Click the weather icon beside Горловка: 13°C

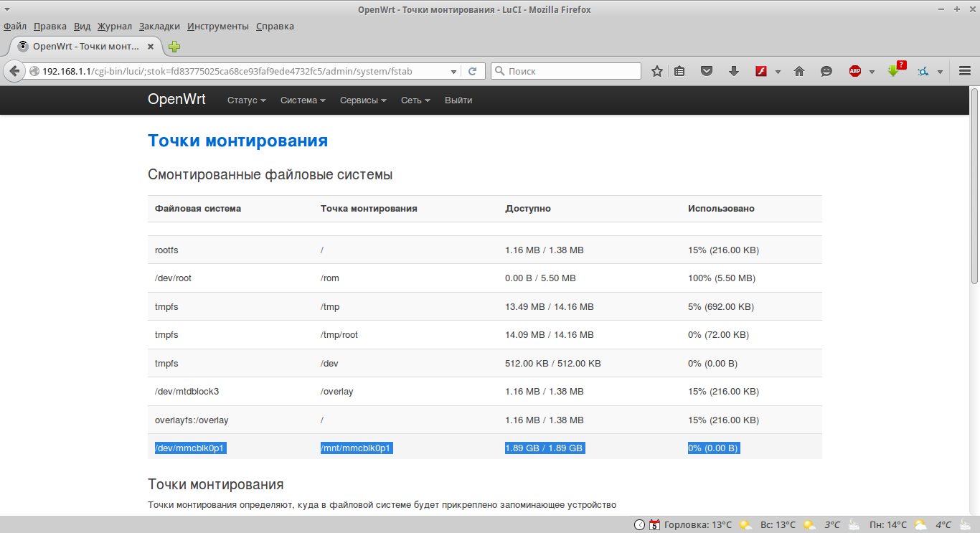point(745,524)
